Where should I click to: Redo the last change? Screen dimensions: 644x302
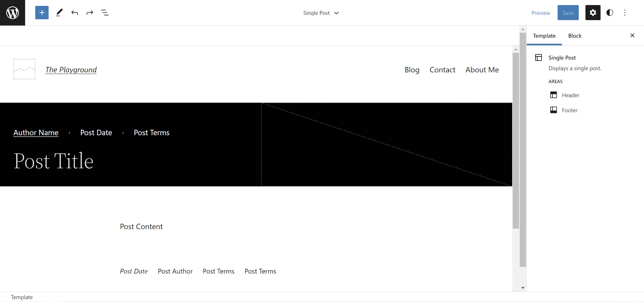coord(90,12)
